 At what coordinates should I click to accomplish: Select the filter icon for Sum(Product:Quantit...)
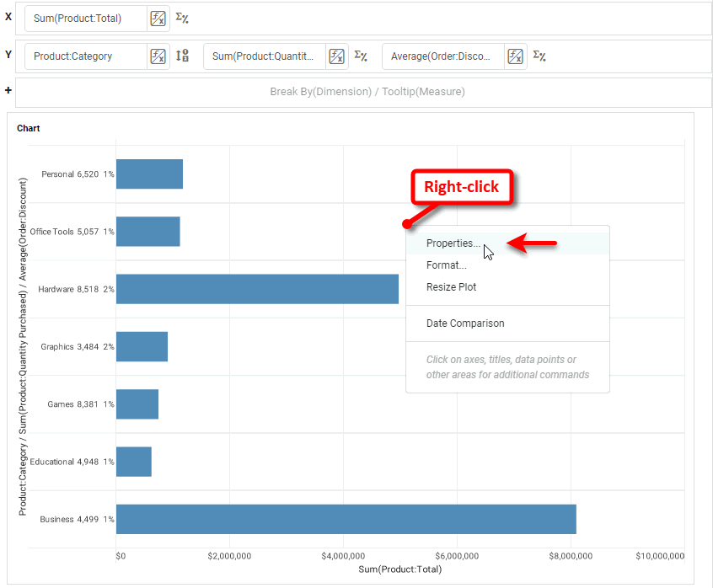pyautogui.click(x=337, y=55)
